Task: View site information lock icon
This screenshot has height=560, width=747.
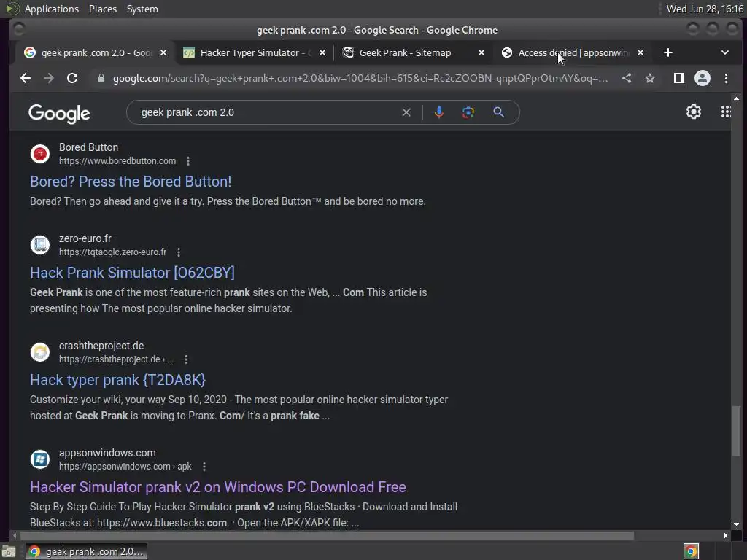Action: pyautogui.click(x=101, y=78)
